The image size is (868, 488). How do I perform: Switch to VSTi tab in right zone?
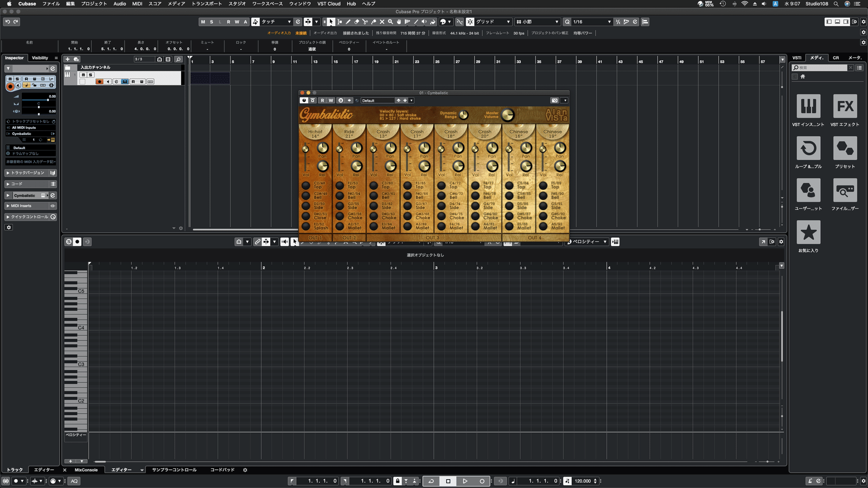[797, 57]
